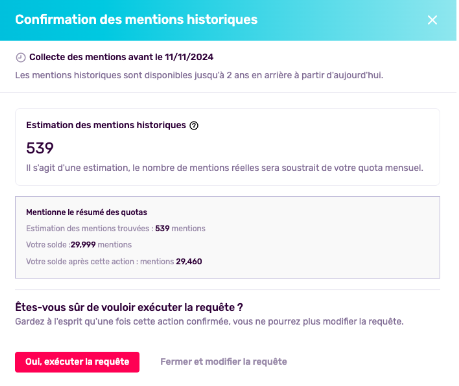Click the Estimation des mentions trouvées line

(116, 228)
